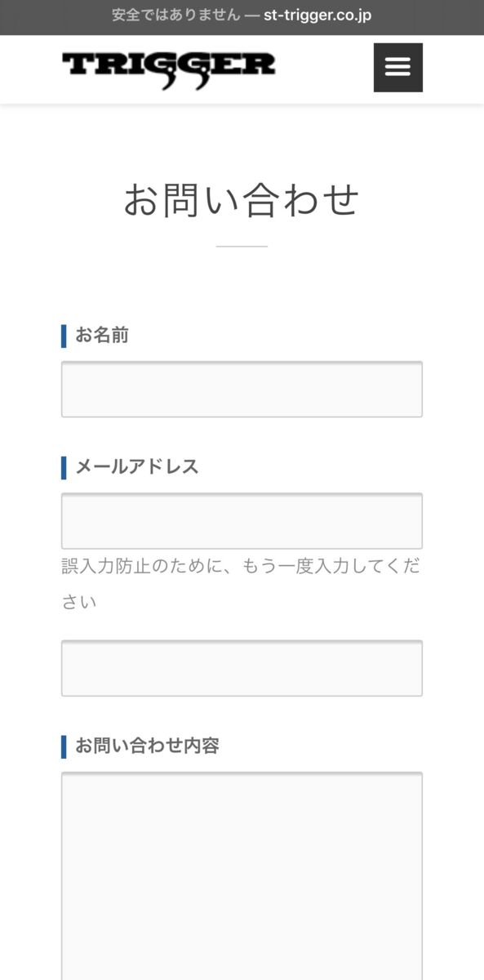Tap the TRIGGER logo

point(169,69)
